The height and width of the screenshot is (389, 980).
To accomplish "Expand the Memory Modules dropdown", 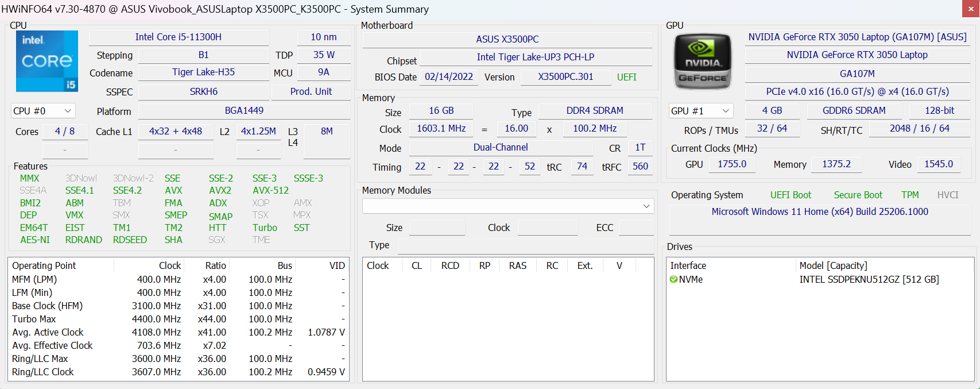I will point(508,206).
